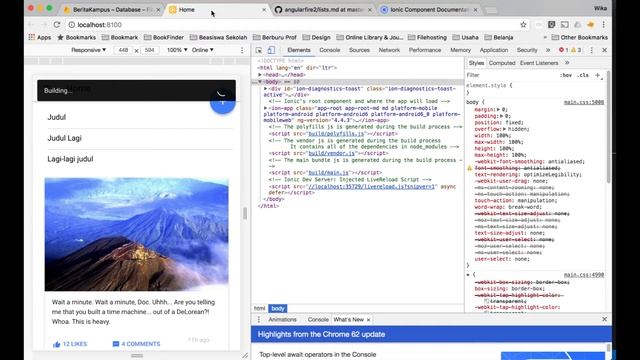Open the Berburu Prof bookmark folder

click(x=275, y=37)
